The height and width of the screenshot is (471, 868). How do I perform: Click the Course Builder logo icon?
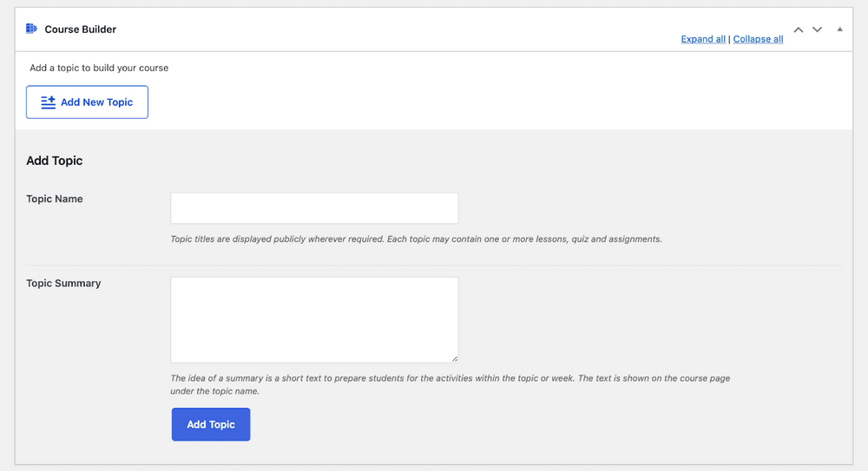(x=31, y=29)
